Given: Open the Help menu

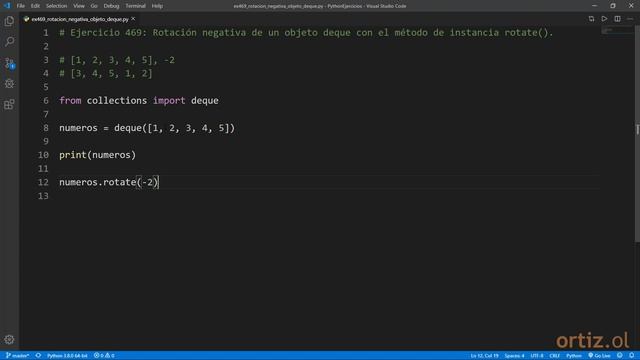Looking at the screenshot, I should click(x=157, y=6).
